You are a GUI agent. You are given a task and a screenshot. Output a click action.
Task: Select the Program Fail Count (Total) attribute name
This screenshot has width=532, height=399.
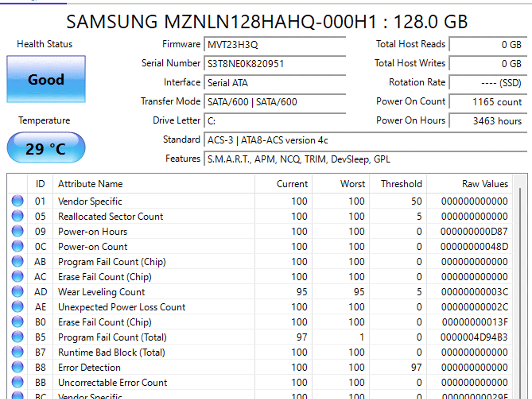pyautogui.click(x=112, y=337)
